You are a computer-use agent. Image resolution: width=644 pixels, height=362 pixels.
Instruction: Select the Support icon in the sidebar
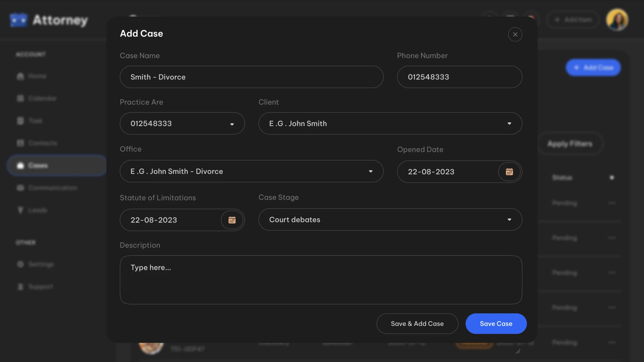point(21,287)
